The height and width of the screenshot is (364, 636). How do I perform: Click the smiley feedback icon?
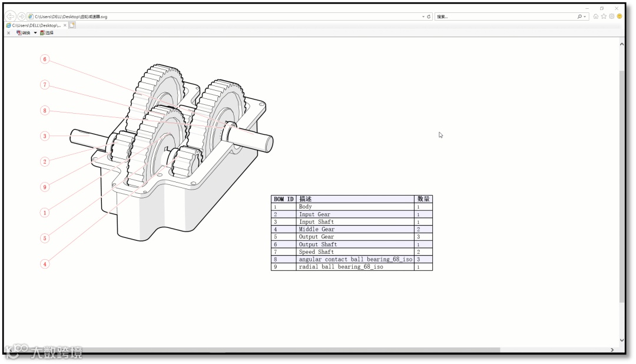[620, 16]
